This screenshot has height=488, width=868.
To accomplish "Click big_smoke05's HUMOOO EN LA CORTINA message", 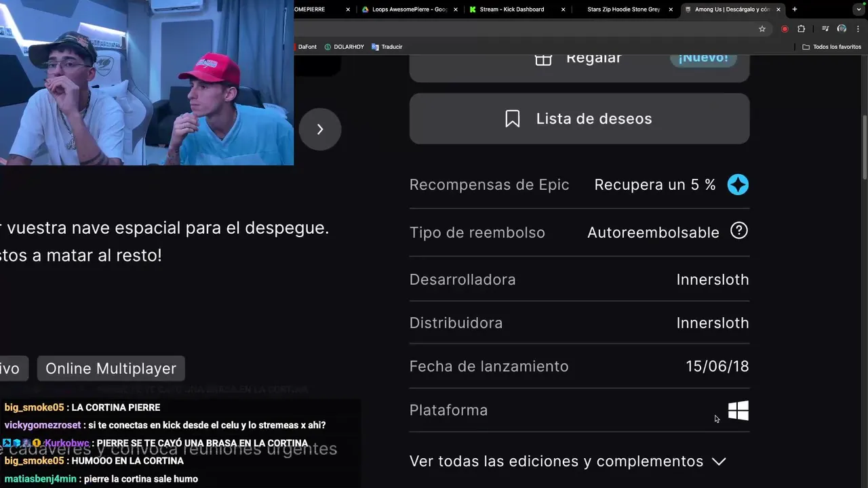I will coord(94,461).
